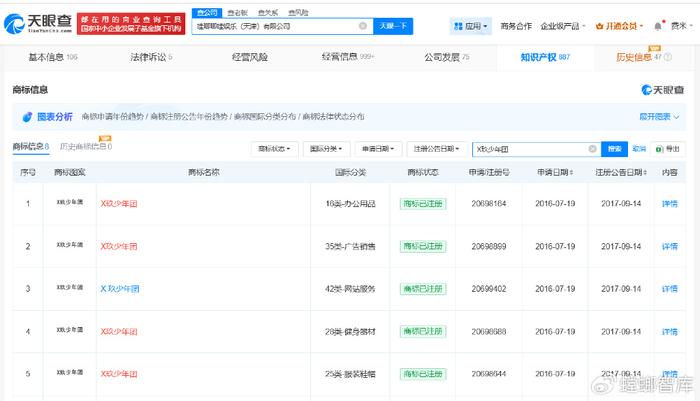Expand the 企业级产品 menu
The height and width of the screenshot is (401, 700).
coord(563,26)
